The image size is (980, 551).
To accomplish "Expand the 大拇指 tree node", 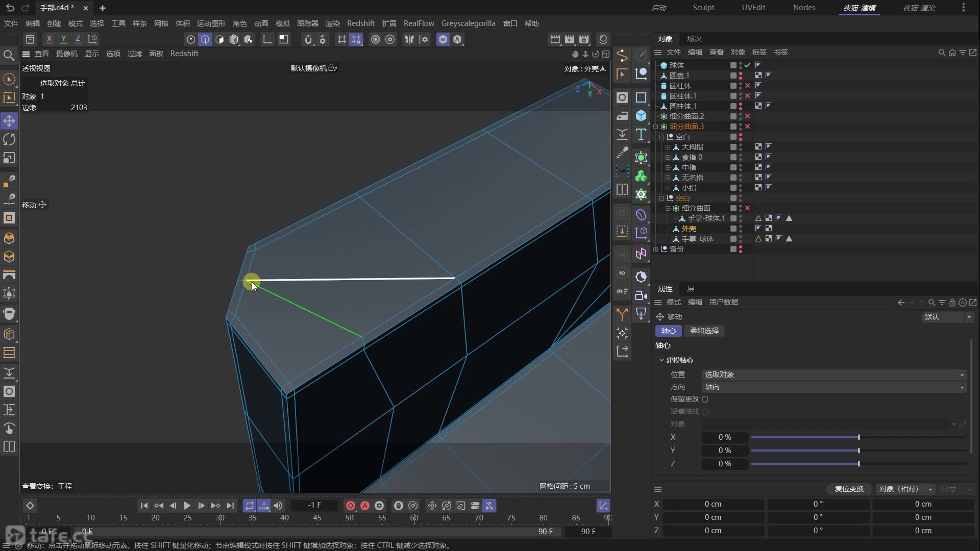I will pos(668,147).
